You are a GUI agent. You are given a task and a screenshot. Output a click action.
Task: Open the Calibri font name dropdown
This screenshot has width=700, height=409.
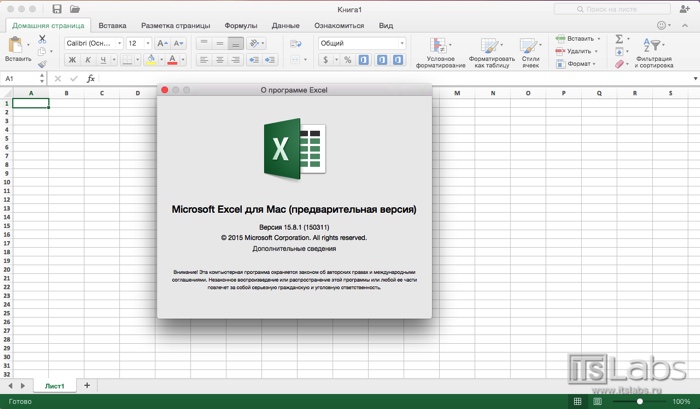click(x=120, y=43)
